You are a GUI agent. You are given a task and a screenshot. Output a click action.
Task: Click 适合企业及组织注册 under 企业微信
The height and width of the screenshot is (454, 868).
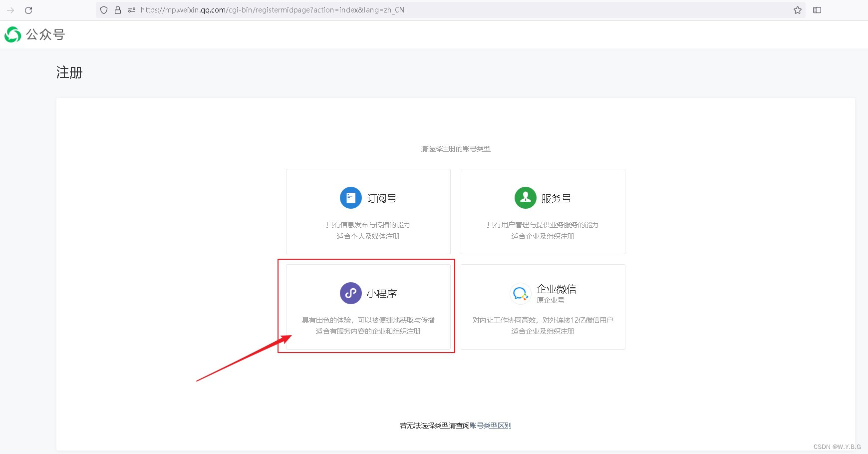click(543, 331)
